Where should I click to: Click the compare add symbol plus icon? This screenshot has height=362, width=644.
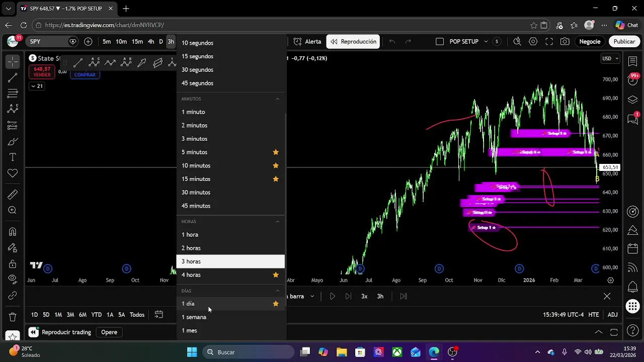coord(89,42)
